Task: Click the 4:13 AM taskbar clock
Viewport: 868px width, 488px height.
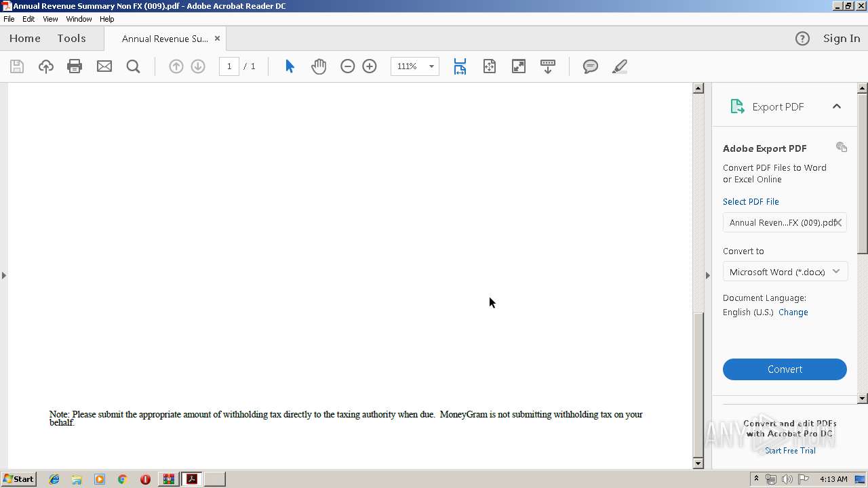Action: click(x=833, y=479)
